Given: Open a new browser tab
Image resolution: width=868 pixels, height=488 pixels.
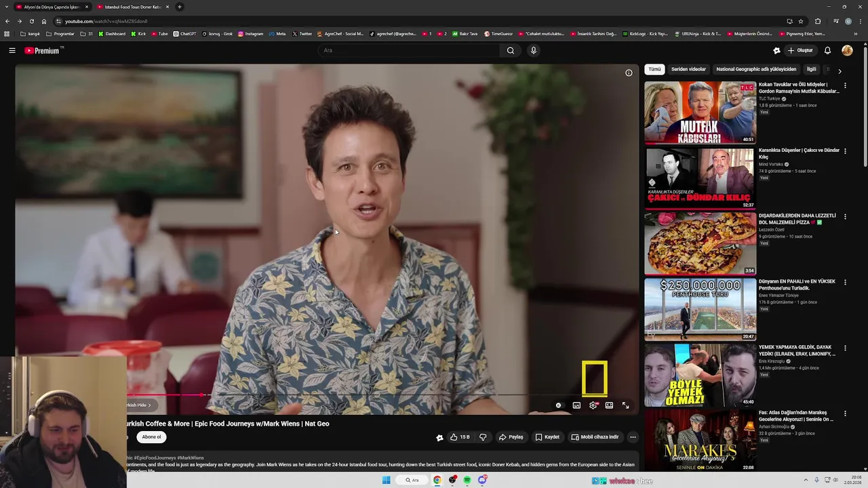Looking at the screenshot, I should [180, 7].
